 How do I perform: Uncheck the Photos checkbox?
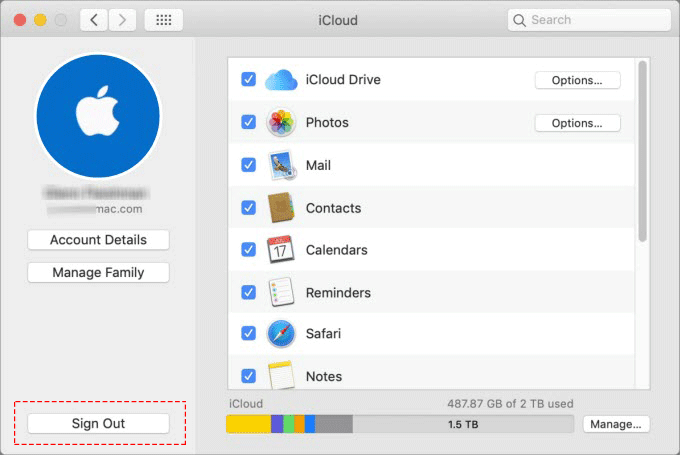[248, 122]
